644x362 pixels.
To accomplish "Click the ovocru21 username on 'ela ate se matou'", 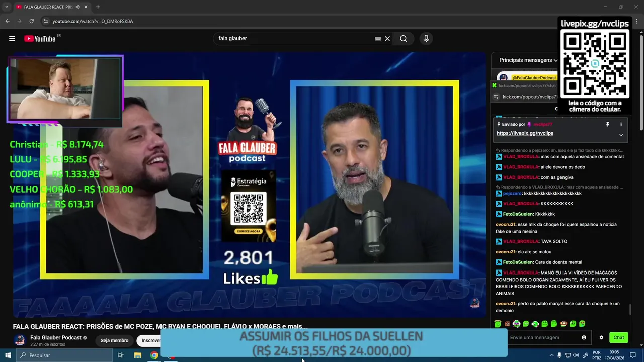I will point(506,252).
